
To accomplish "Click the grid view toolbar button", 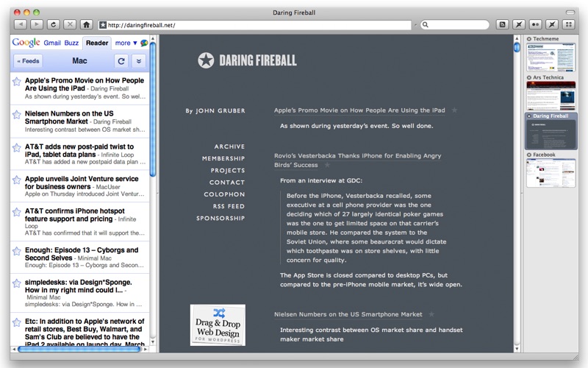I will (x=568, y=25).
